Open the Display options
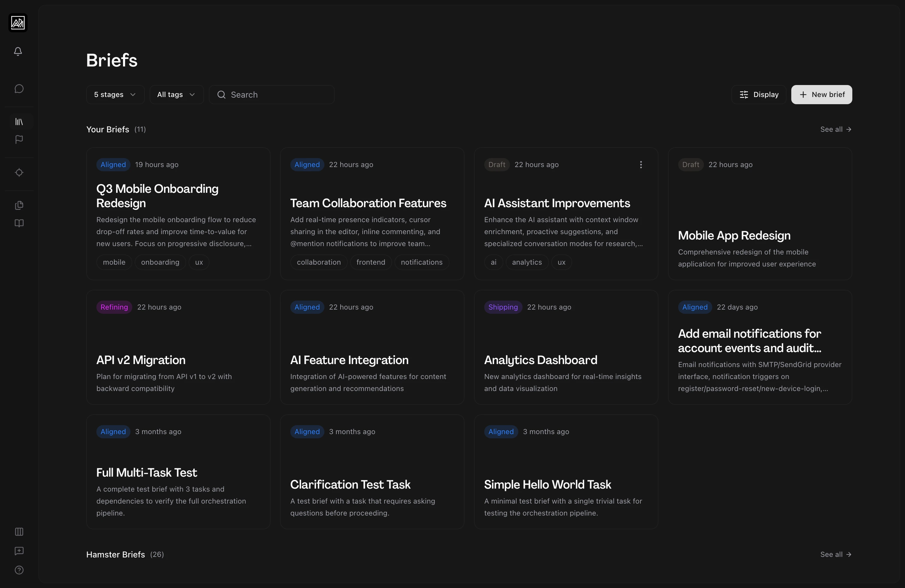Screen dimensions: 905x588 point(759,94)
